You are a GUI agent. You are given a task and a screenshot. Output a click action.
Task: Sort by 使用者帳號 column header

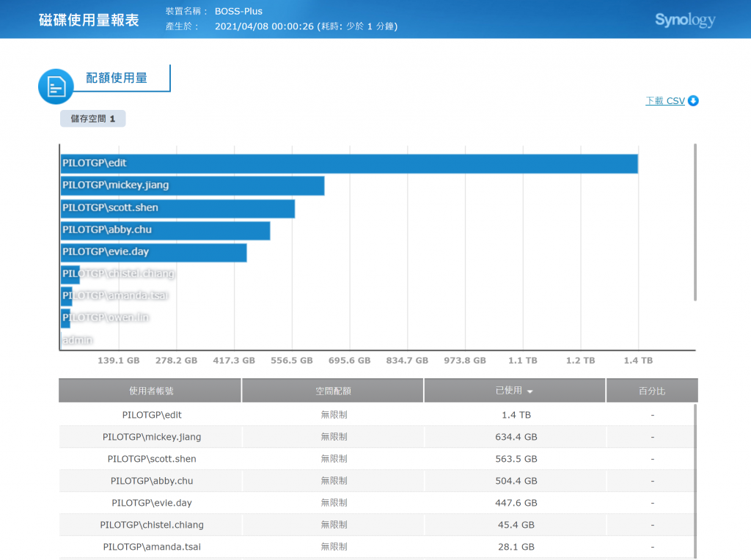click(x=150, y=391)
